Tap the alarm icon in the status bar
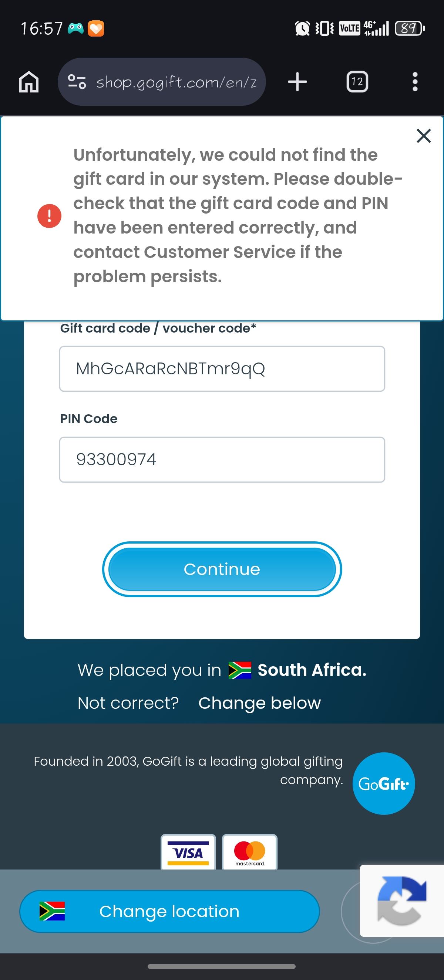Image resolution: width=444 pixels, height=980 pixels. (x=302, y=28)
